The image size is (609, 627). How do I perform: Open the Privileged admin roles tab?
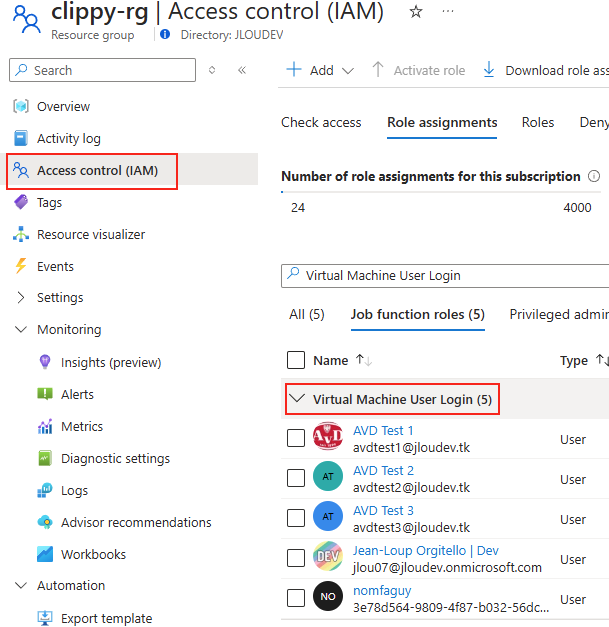[x=559, y=314]
